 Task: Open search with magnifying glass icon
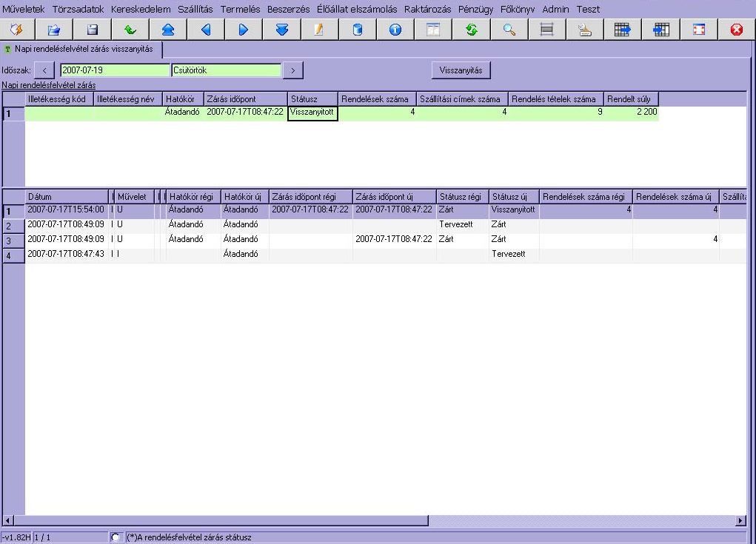click(x=509, y=30)
